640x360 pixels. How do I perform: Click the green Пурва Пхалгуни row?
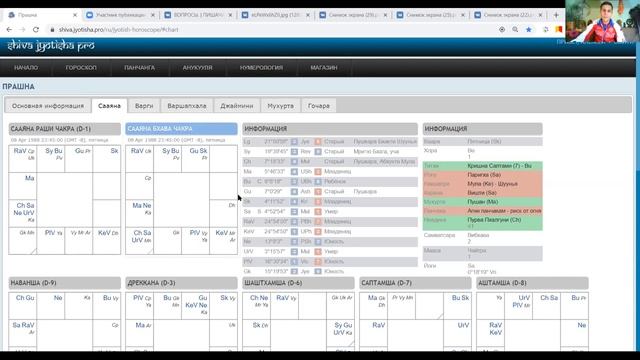[482, 222]
